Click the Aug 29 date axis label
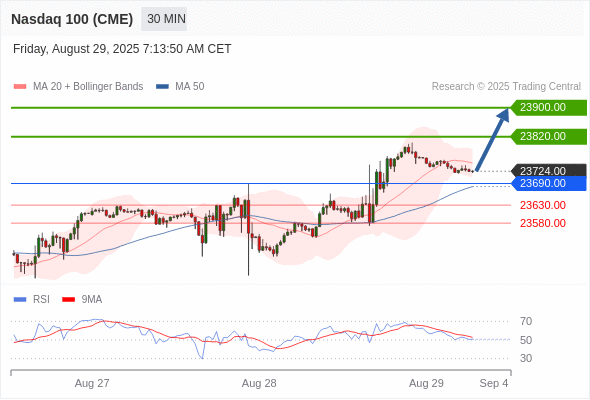 point(426,383)
